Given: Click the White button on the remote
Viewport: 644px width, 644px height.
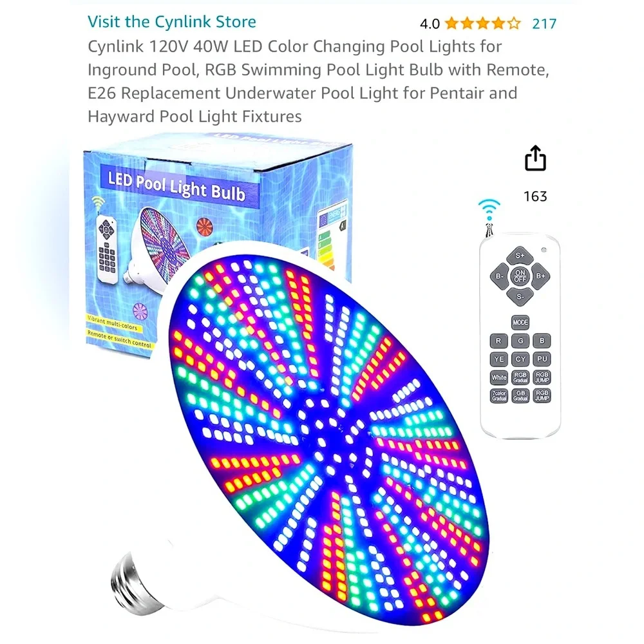Looking at the screenshot, I should (498, 377).
